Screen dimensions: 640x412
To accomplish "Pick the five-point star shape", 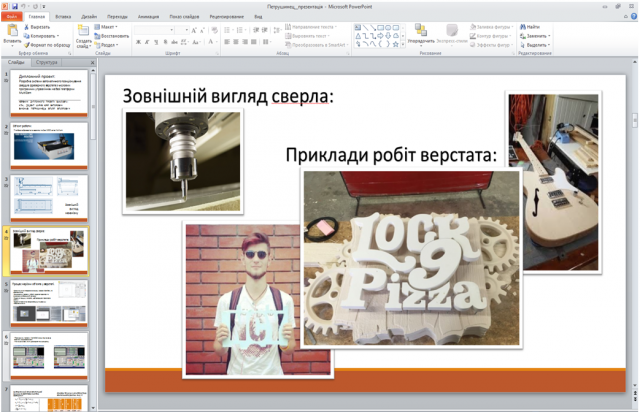I will tap(396, 44).
